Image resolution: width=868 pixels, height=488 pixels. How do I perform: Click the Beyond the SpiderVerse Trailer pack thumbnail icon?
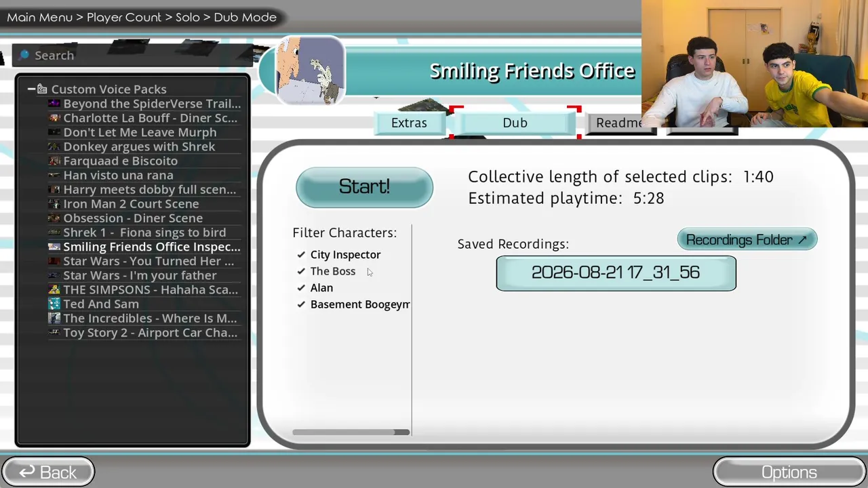tap(54, 104)
